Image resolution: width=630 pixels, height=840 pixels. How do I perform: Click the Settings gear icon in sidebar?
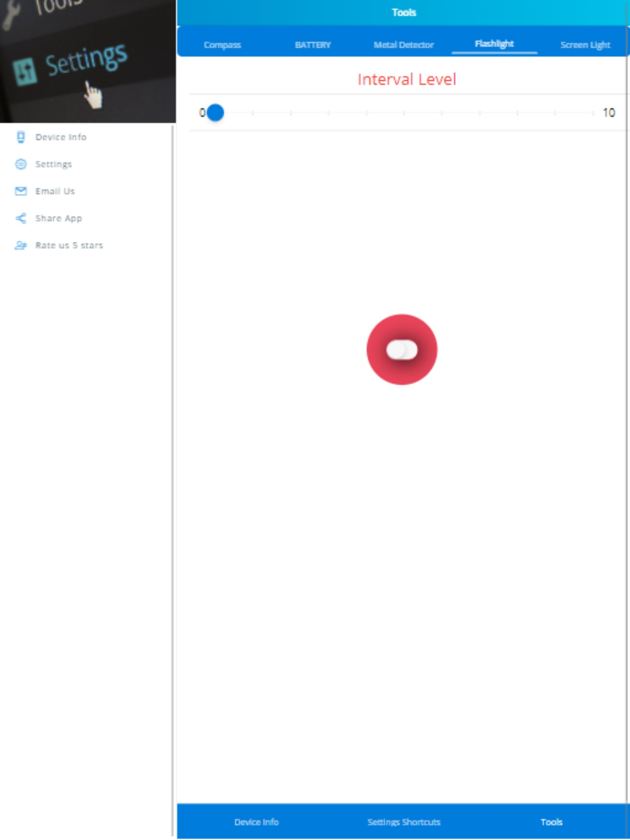21,164
